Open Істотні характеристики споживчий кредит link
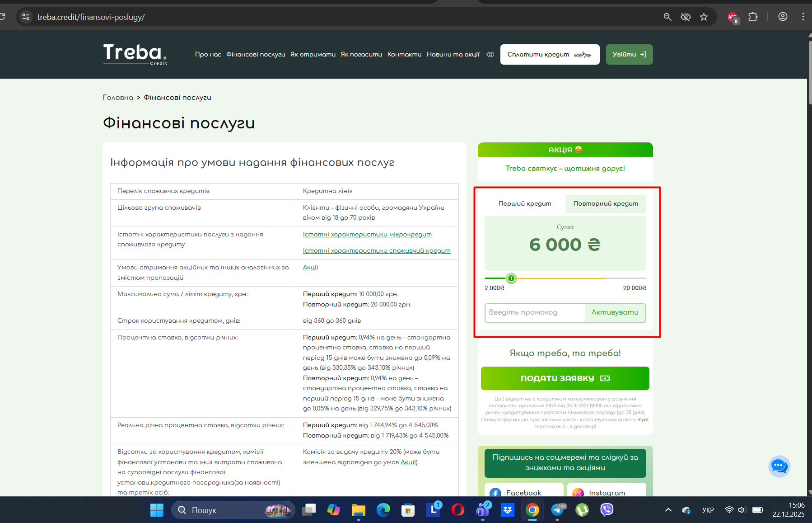Image resolution: width=812 pixels, height=523 pixels. [377, 250]
